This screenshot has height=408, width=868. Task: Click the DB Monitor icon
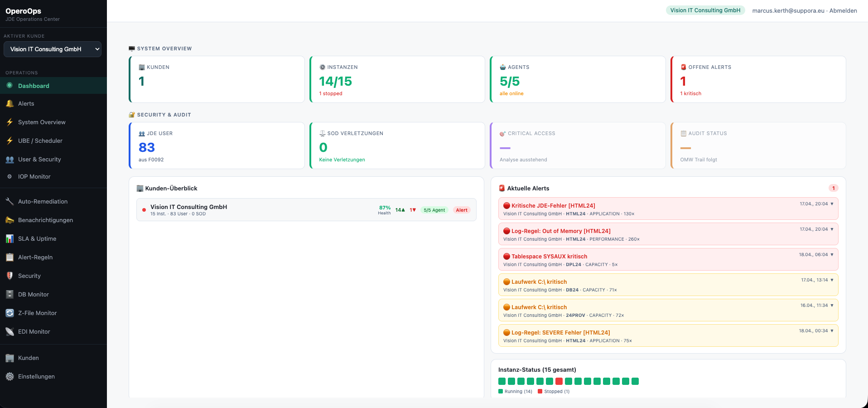(x=9, y=294)
